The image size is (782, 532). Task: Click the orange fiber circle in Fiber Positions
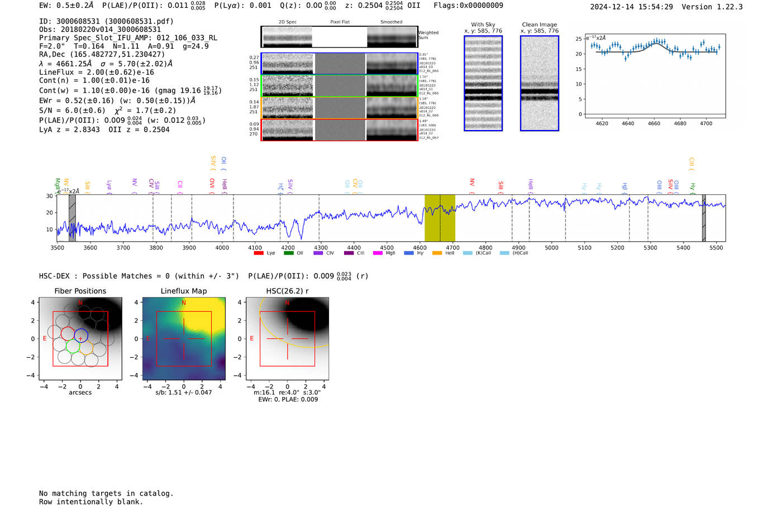click(x=85, y=348)
